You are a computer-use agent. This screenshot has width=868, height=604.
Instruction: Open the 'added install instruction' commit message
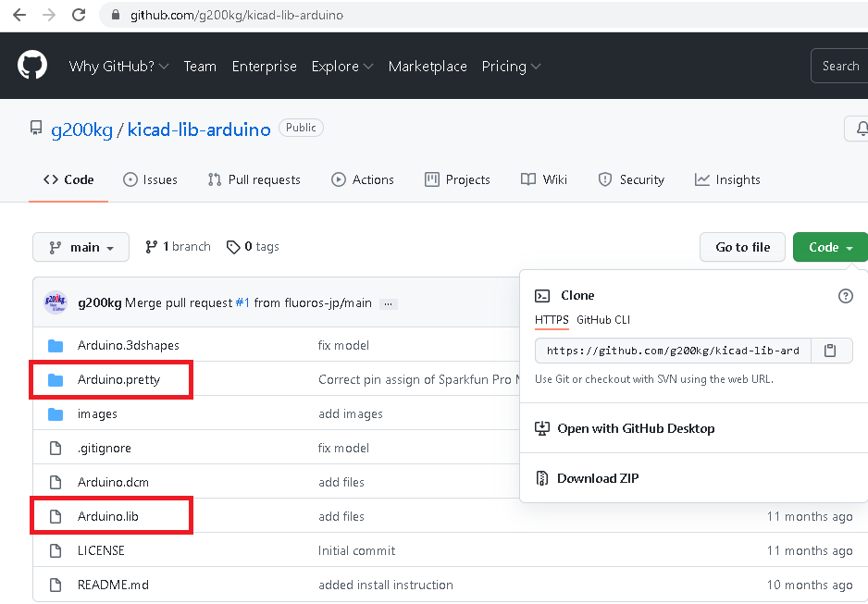pyautogui.click(x=386, y=586)
